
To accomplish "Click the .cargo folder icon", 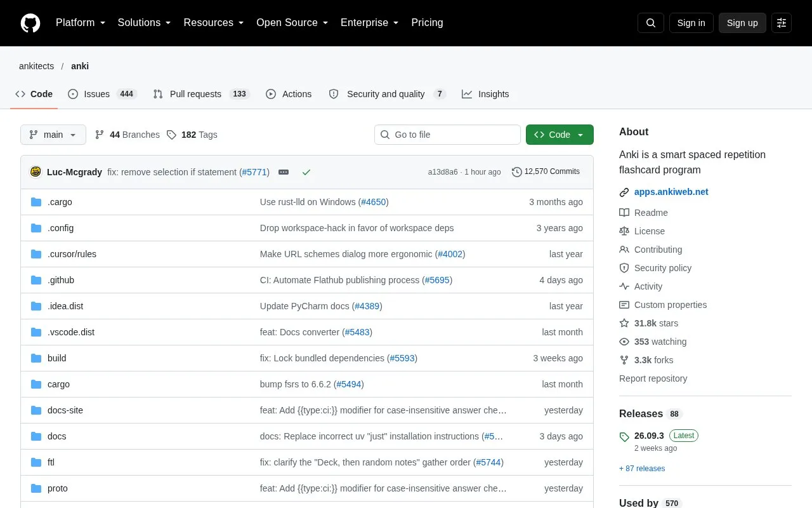I will click(36, 202).
